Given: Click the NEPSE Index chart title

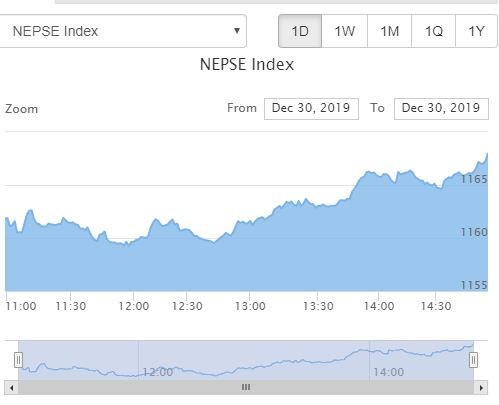Looking at the screenshot, I should tap(247, 64).
